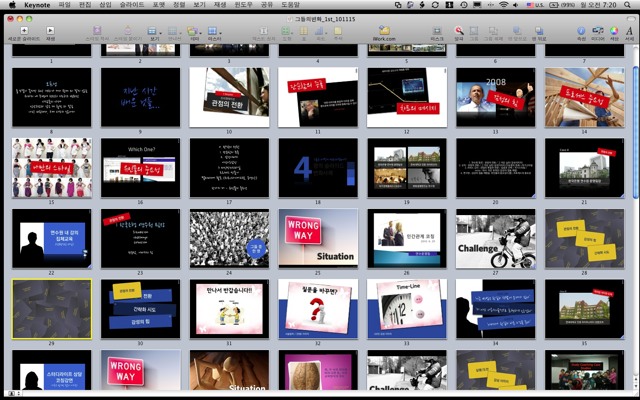Select slide 18 with the blue number 4

point(318,168)
